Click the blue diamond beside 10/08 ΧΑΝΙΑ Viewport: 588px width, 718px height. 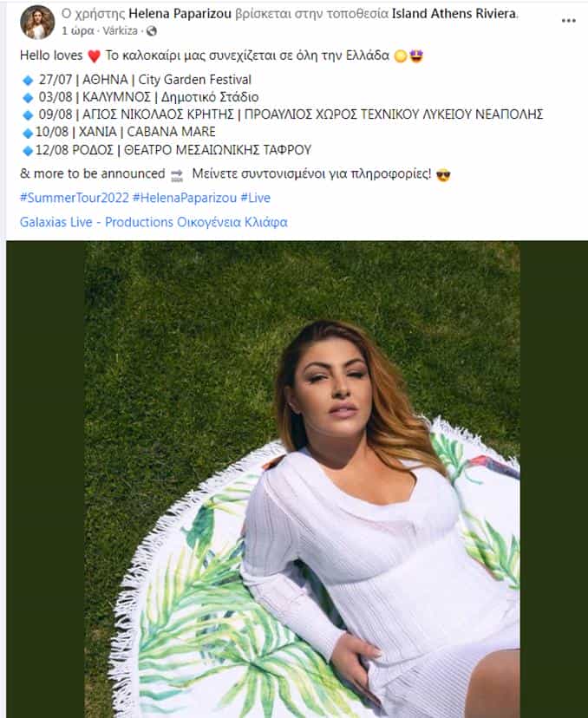pos(28,133)
